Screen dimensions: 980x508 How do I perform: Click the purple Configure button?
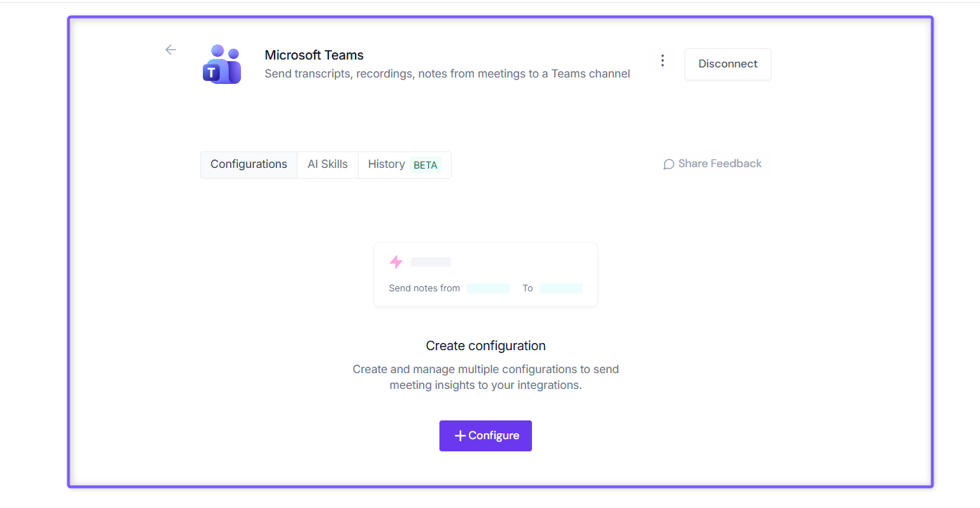tap(485, 436)
